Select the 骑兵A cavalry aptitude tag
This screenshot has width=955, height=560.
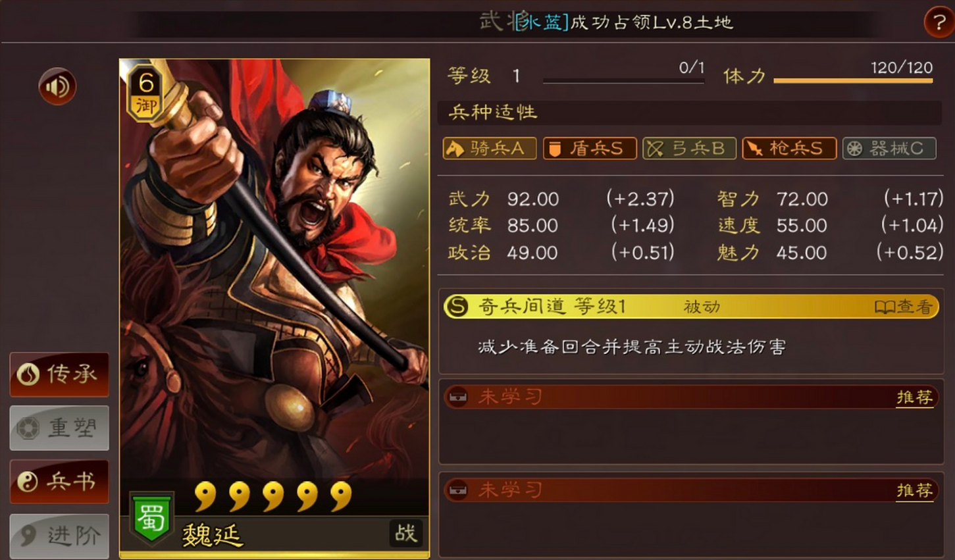(489, 148)
